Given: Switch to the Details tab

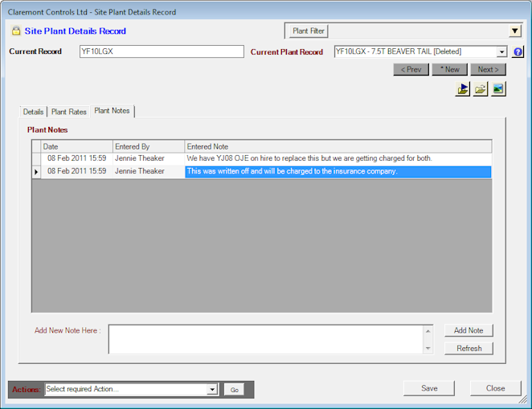Looking at the screenshot, I should (x=33, y=112).
